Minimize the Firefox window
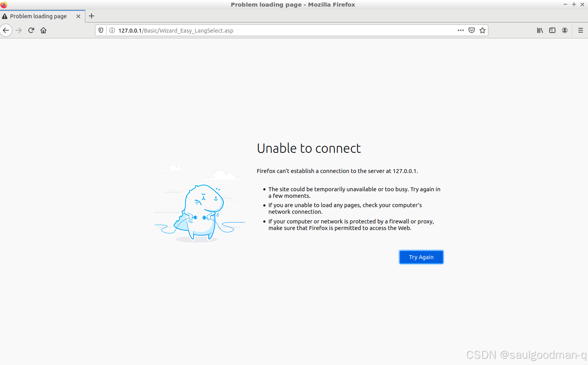Viewport: 588px width, 365px height. point(565,4)
